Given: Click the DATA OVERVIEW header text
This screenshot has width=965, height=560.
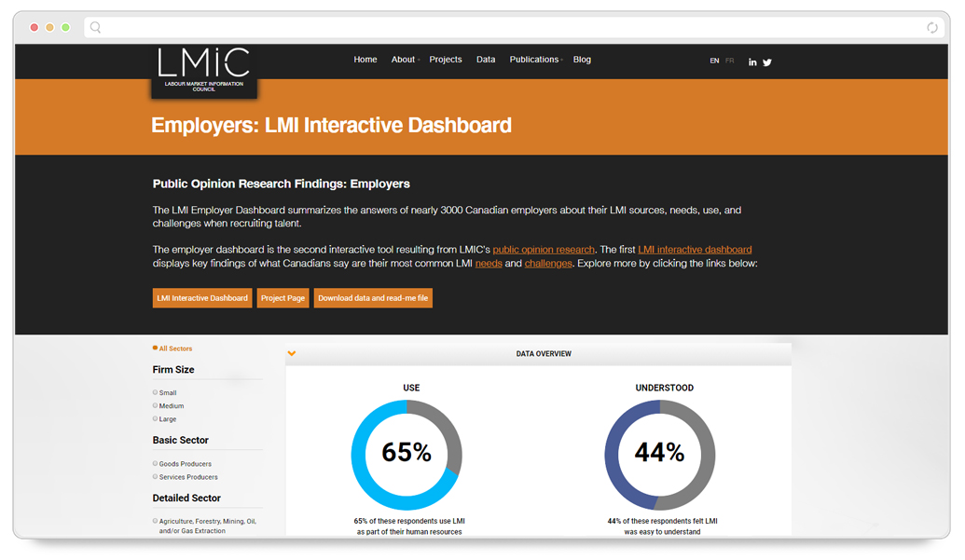Looking at the screenshot, I should [x=544, y=354].
